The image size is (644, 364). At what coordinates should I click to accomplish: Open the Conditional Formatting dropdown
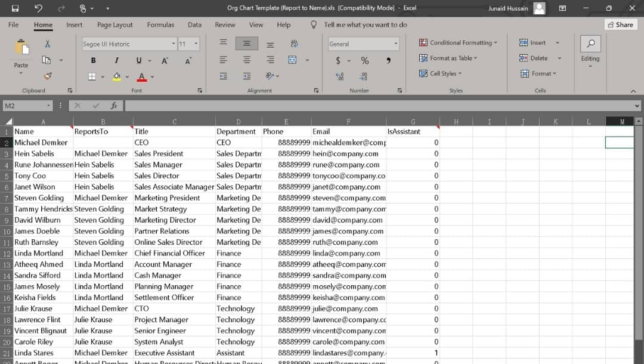pos(458,42)
